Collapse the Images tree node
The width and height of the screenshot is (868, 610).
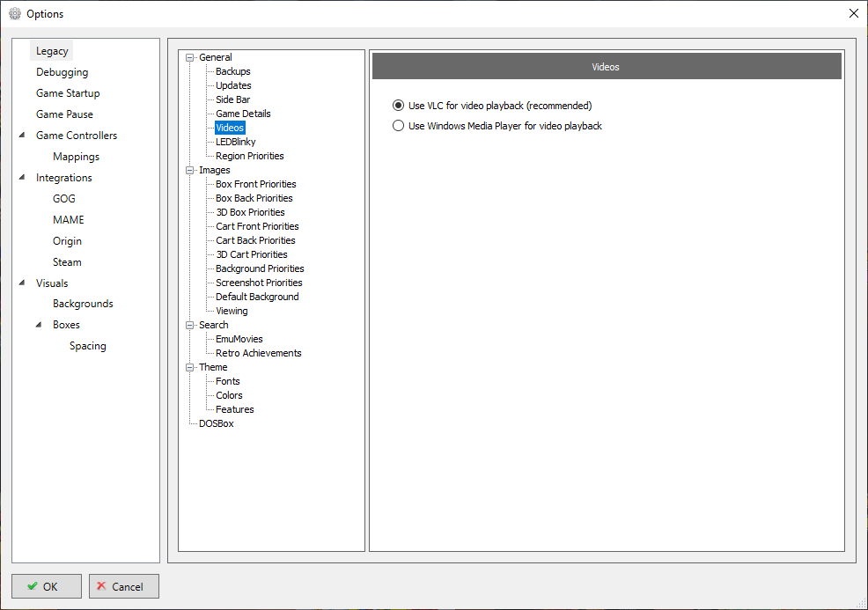190,170
